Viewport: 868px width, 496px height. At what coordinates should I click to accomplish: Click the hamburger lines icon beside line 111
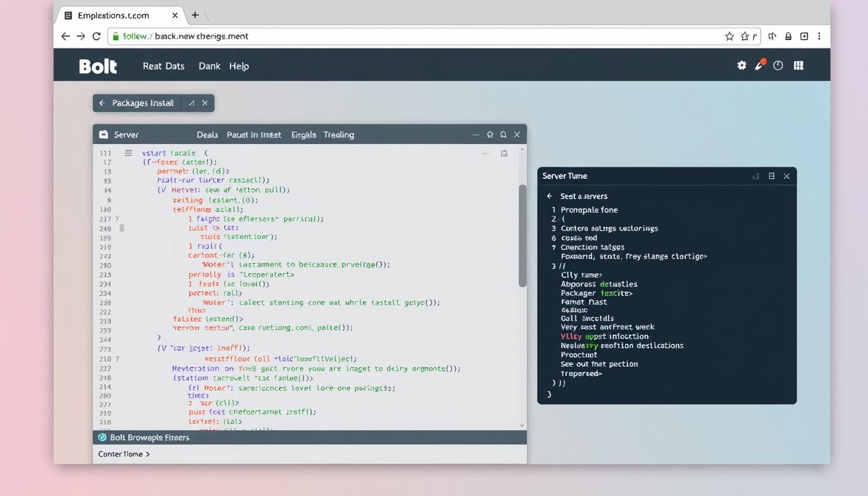pos(128,153)
